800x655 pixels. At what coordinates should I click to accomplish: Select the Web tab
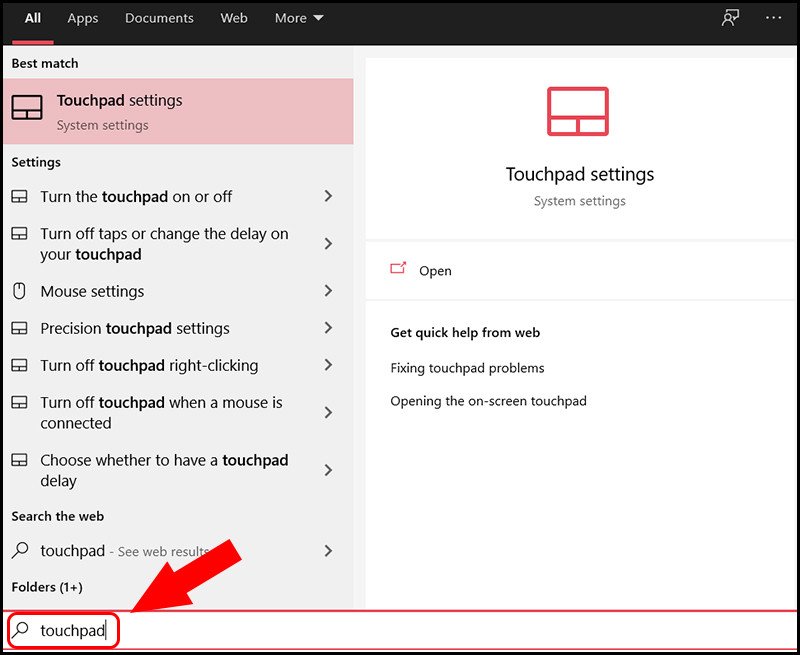pyautogui.click(x=234, y=18)
